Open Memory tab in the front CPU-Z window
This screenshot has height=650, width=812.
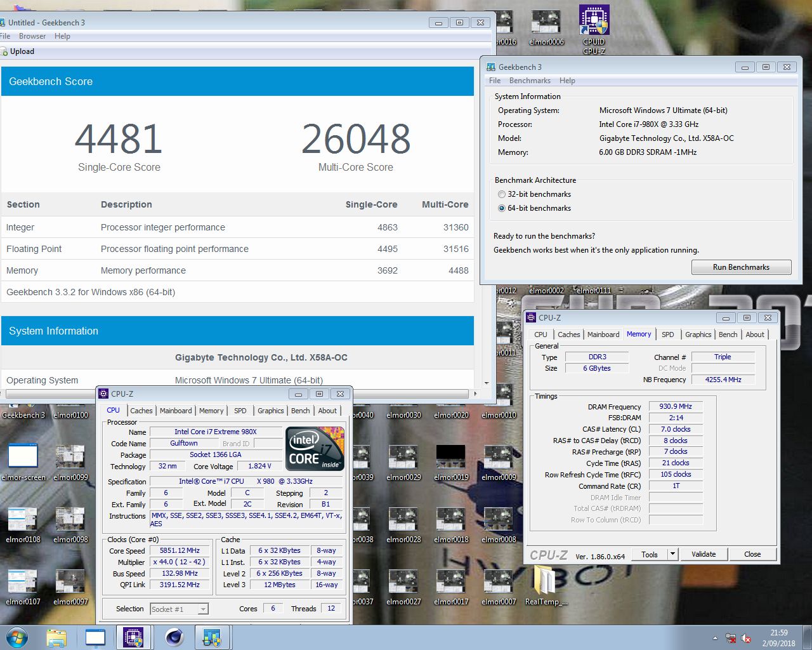click(x=211, y=411)
